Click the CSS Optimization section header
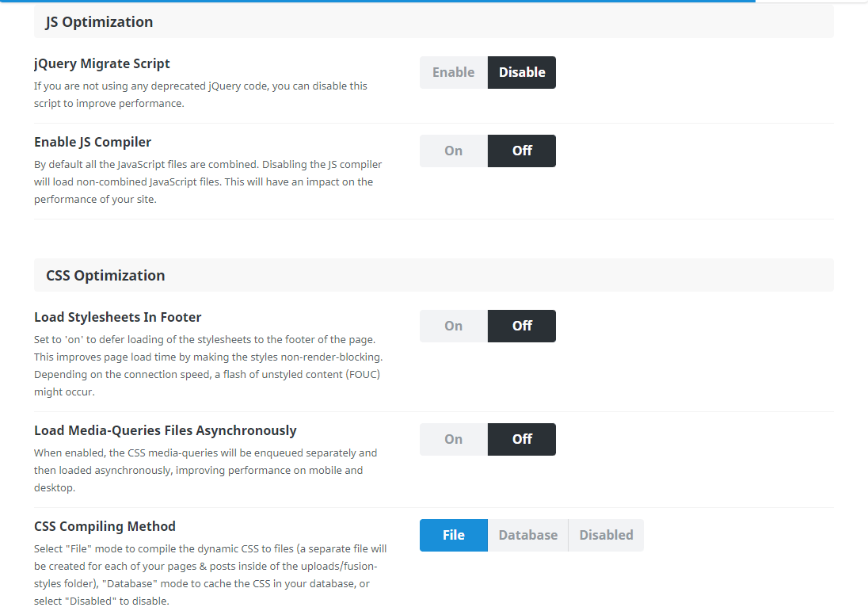This screenshot has height=611, width=868. 105,276
